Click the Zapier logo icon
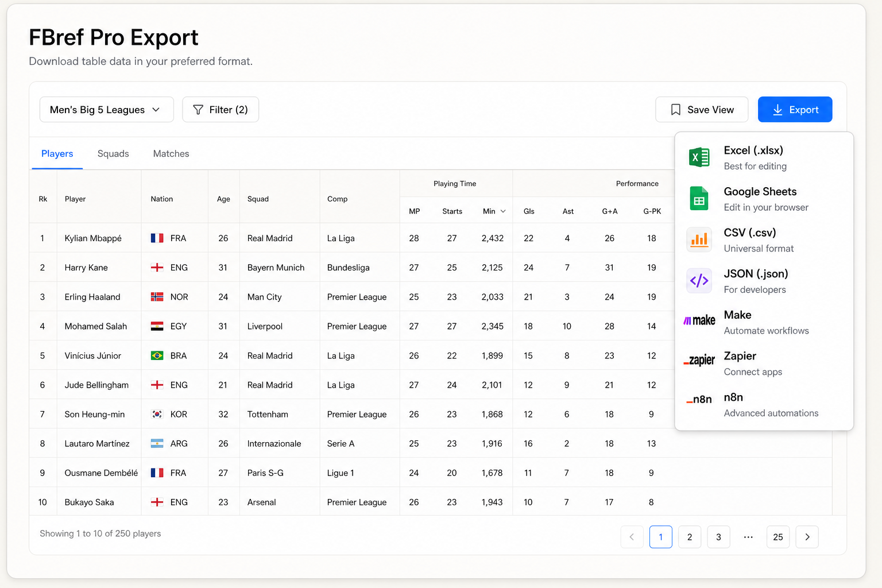Image resolution: width=882 pixels, height=588 pixels. 699,361
